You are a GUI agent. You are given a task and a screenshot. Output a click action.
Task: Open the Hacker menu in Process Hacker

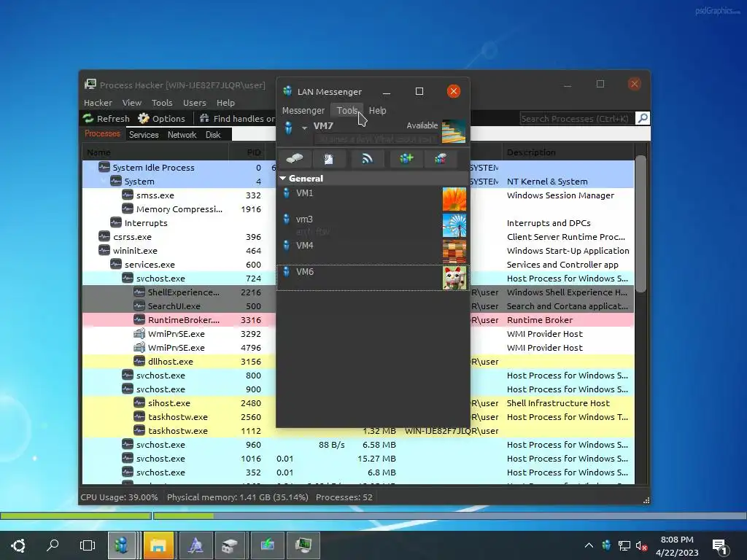[98, 103]
